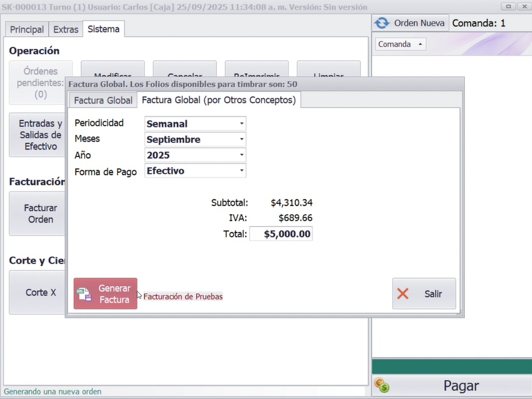Open Entradas y Salidas de Efectivo
This screenshot has width=532, height=399.
[38, 135]
